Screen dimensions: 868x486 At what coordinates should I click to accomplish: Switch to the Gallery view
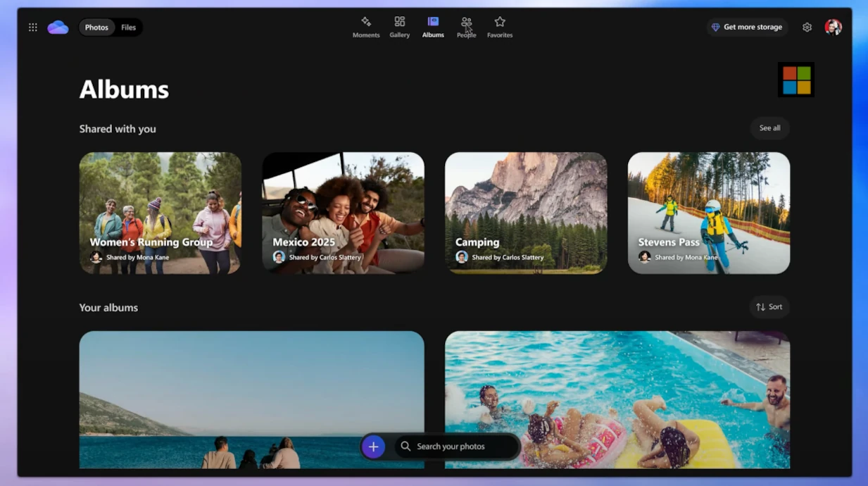click(x=399, y=27)
